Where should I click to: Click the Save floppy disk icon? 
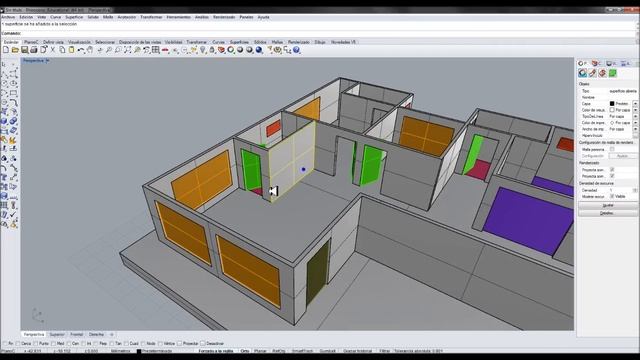coord(24,50)
